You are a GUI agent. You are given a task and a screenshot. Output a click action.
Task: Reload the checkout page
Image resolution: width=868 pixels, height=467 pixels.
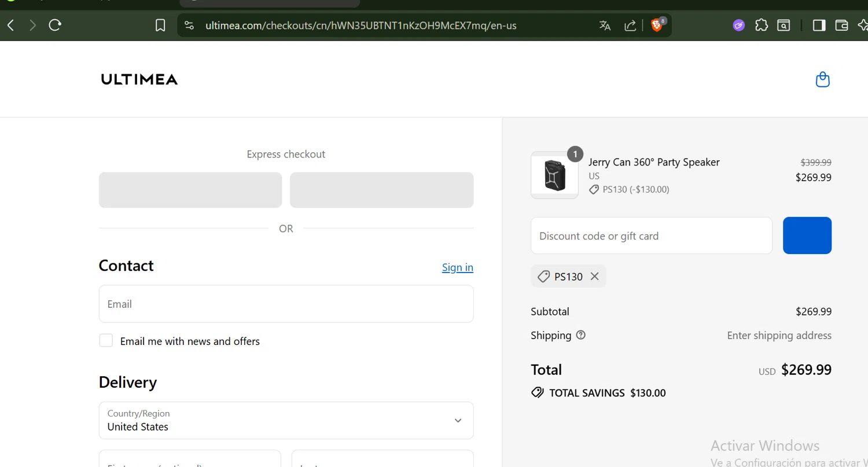pos(55,25)
